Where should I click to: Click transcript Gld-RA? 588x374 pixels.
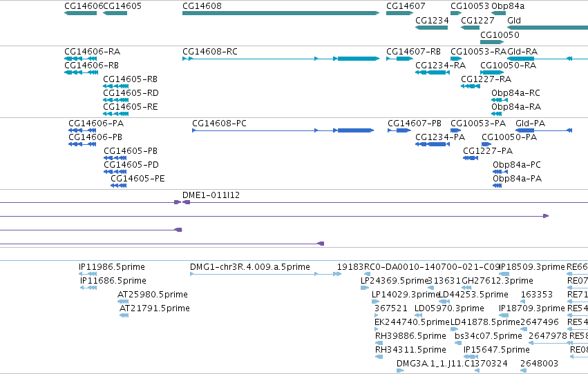547,59
